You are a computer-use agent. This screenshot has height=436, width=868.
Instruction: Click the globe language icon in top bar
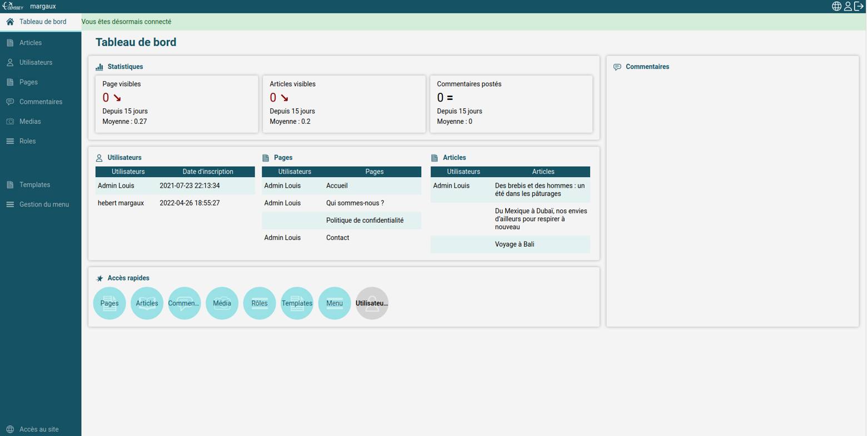[x=836, y=6]
